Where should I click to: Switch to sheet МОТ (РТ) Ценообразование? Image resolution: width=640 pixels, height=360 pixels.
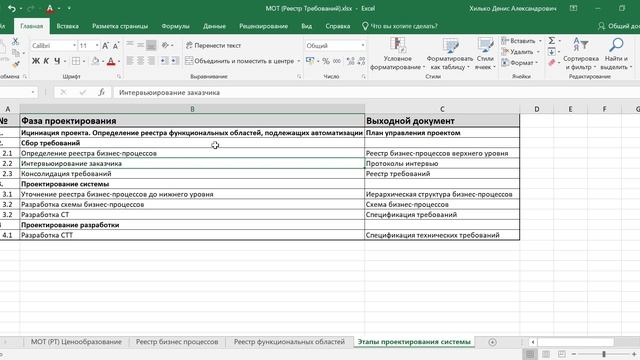[76, 342]
